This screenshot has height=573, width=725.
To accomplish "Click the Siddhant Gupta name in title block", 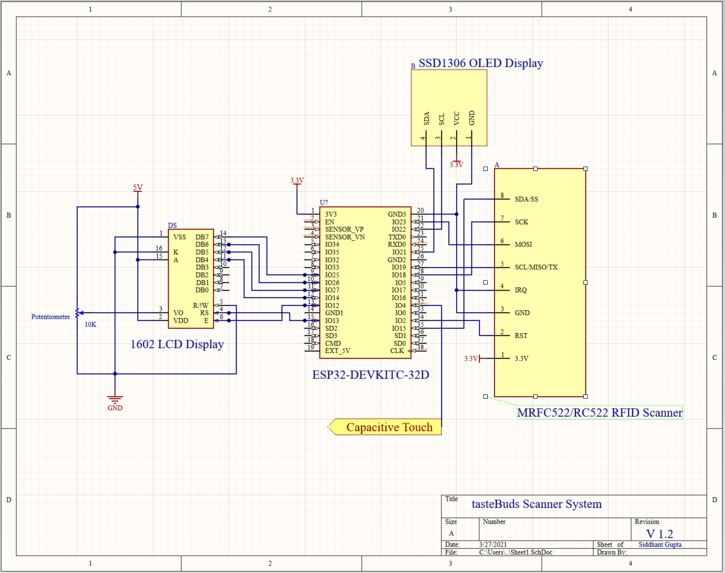I will point(660,544).
